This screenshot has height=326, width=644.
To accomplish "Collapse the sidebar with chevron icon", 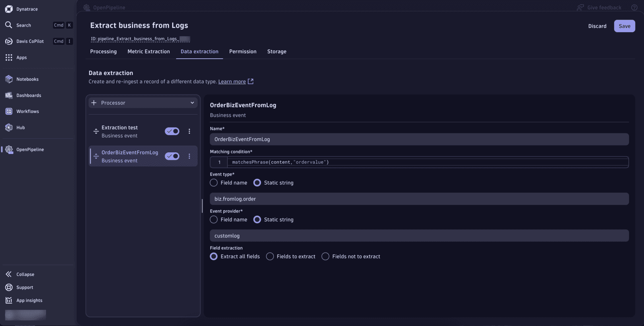I will point(9,274).
